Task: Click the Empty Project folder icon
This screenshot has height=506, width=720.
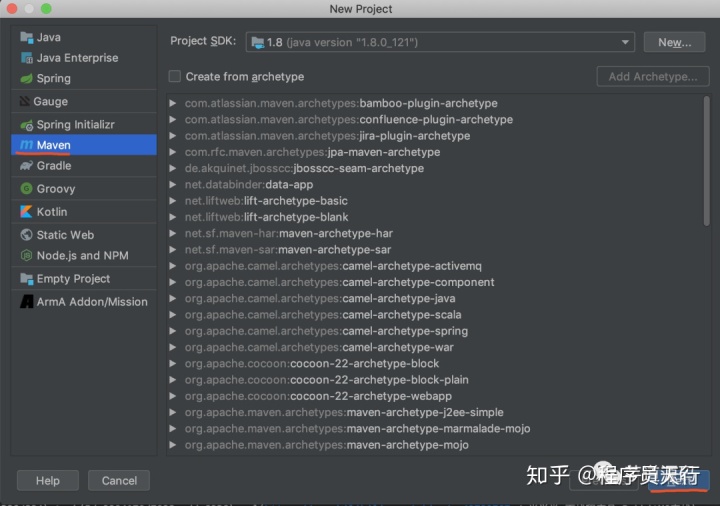Action: [x=27, y=279]
